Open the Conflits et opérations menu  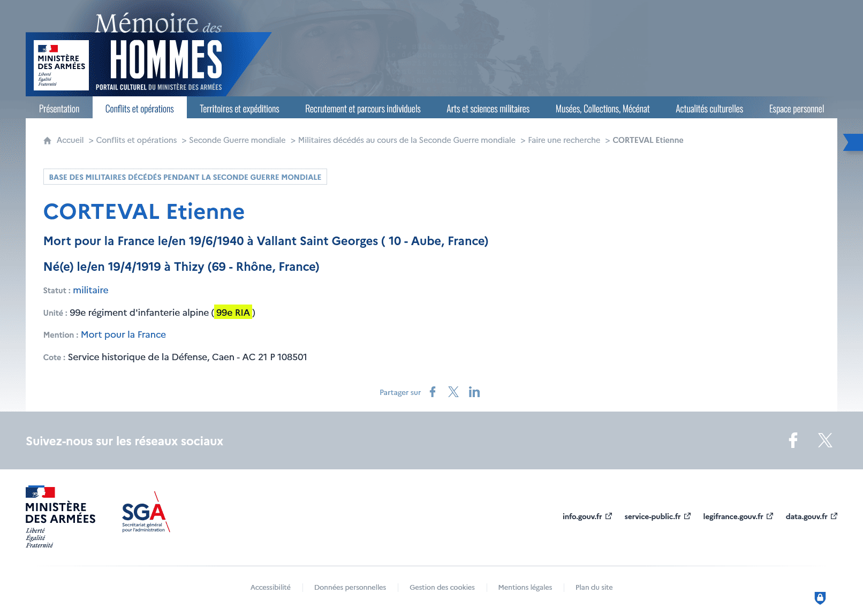pos(140,109)
